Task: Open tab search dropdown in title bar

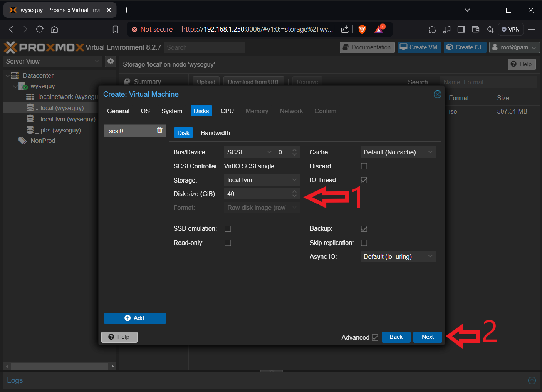Action: tap(467, 10)
